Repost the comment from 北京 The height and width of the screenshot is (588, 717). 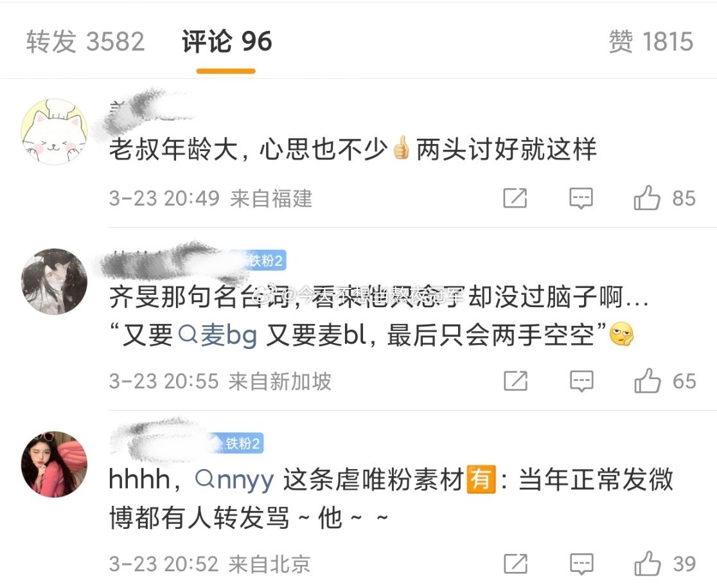click(515, 564)
